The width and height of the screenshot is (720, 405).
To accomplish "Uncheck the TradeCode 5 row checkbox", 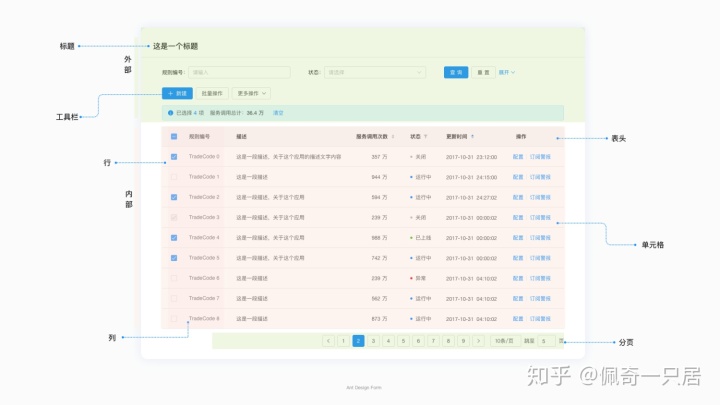I will point(174,258).
